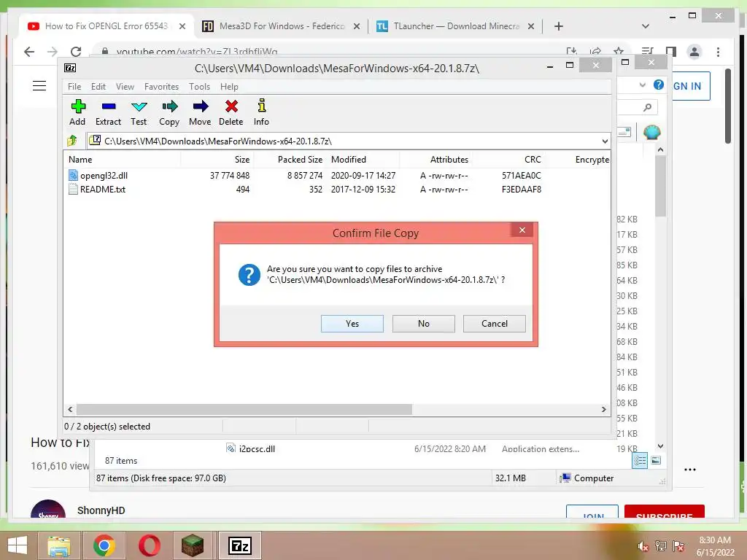
Task: Click the question mark icon in the dialog
Action: click(249, 275)
